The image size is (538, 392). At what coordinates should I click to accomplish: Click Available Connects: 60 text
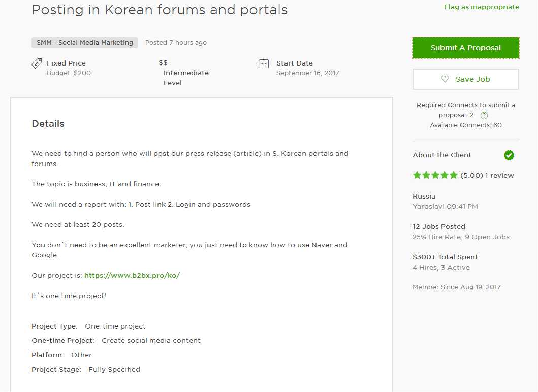pos(466,125)
